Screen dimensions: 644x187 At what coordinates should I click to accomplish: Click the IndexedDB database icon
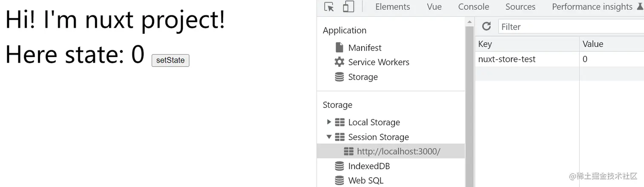pos(339,166)
